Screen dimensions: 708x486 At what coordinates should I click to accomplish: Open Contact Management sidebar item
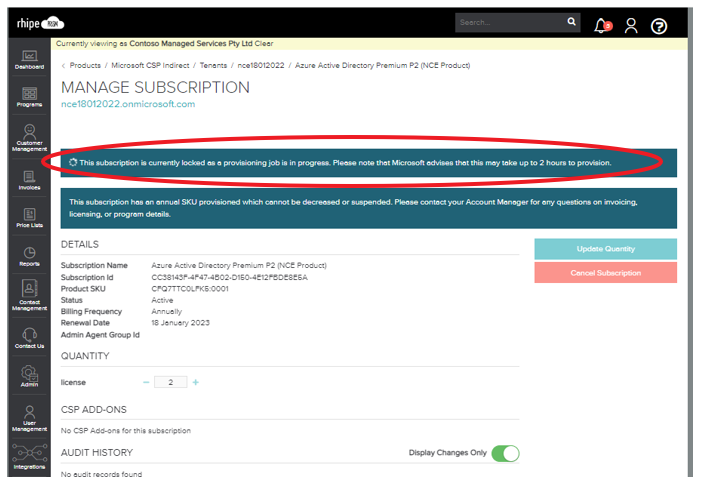coord(29,295)
